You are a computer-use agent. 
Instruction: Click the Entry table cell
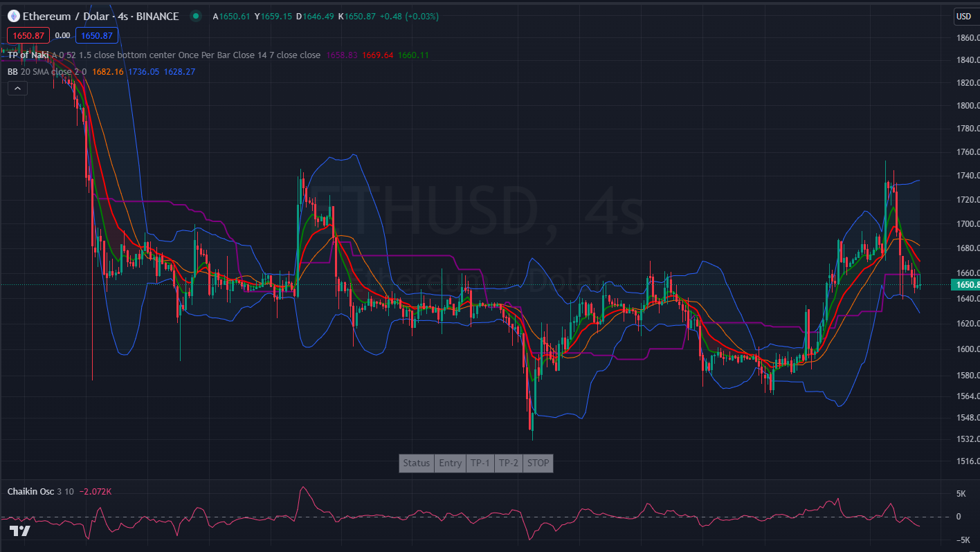(x=451, y=463)
